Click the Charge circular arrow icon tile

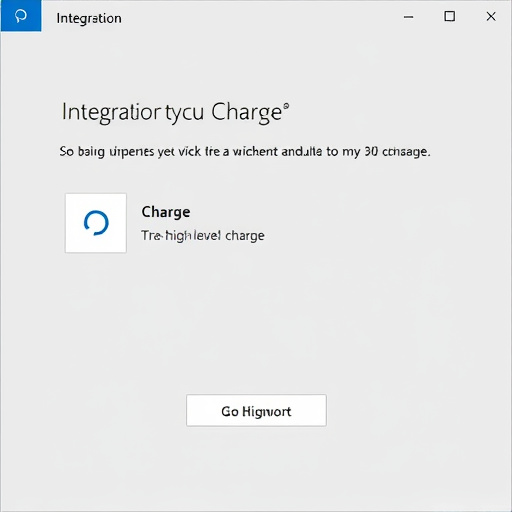96,223
